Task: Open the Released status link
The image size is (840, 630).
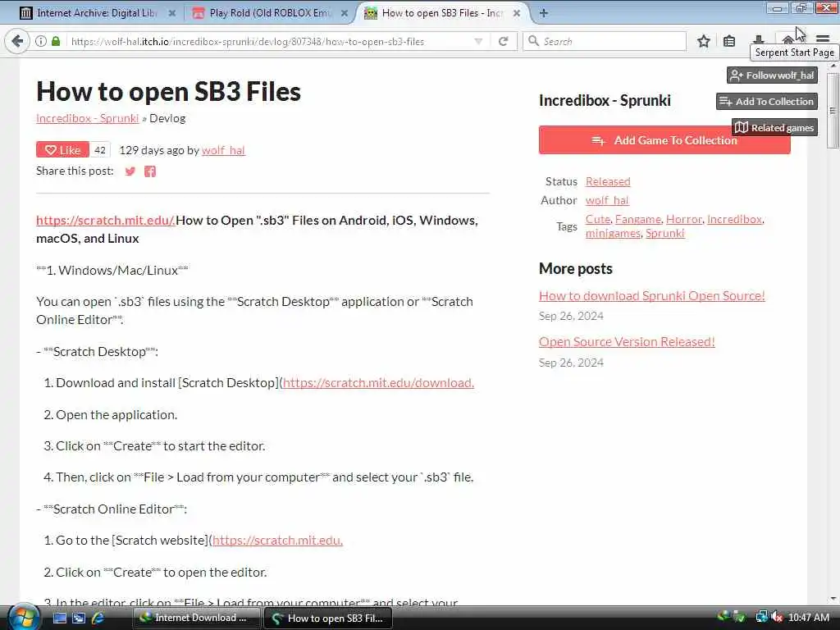Action: click(608, 181)
